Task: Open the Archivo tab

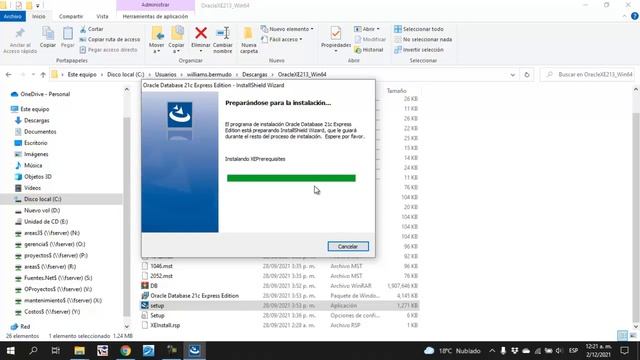Action: [13, 16]
